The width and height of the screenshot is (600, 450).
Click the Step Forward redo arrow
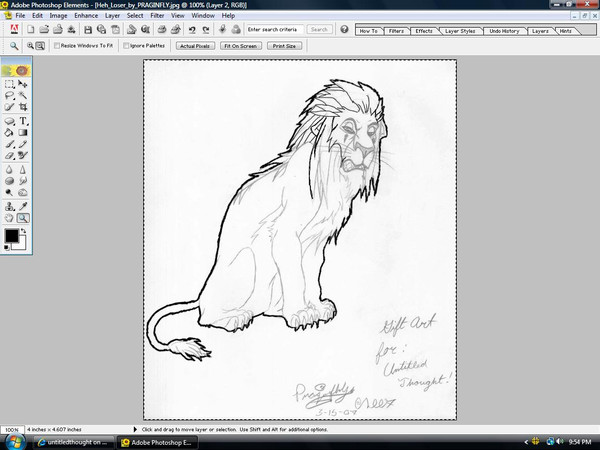[x=206, y=29]
